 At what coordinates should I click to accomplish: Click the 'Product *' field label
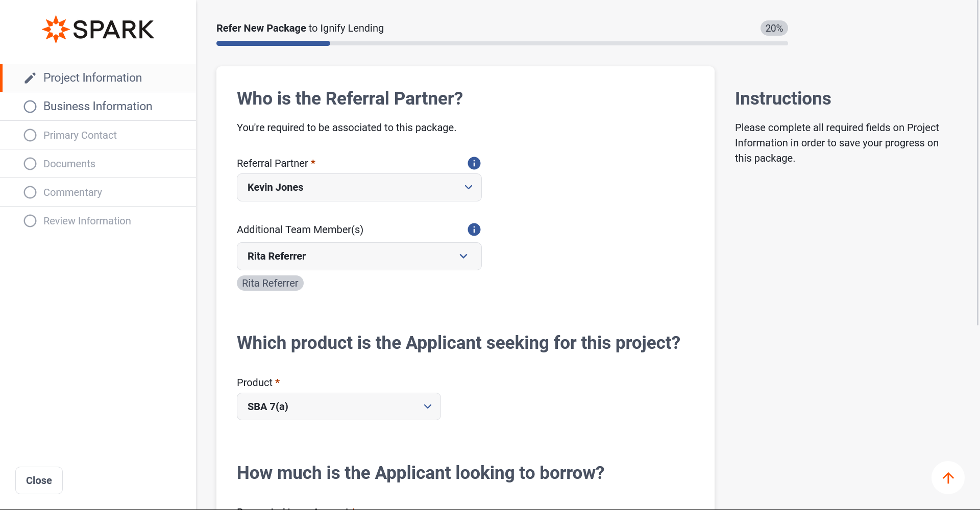(258, 382)
